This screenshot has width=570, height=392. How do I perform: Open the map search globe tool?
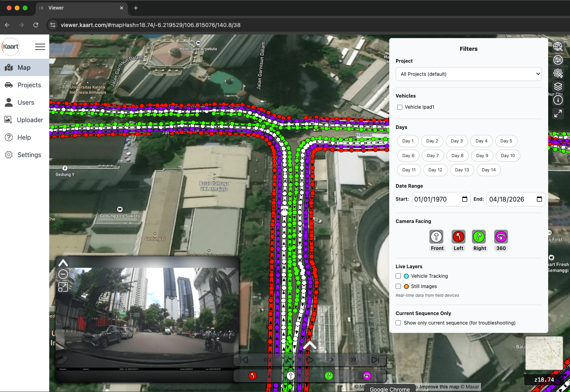(558, 46)
